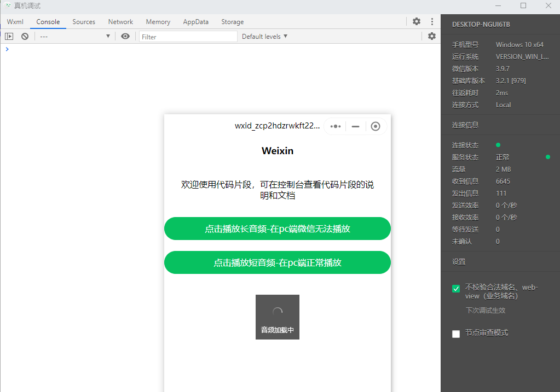Clear the console with the ban icon

coord(25,37)
